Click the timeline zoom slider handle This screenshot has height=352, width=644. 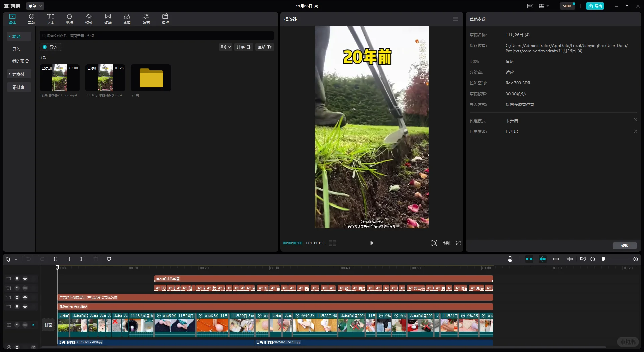click(603, 259)
